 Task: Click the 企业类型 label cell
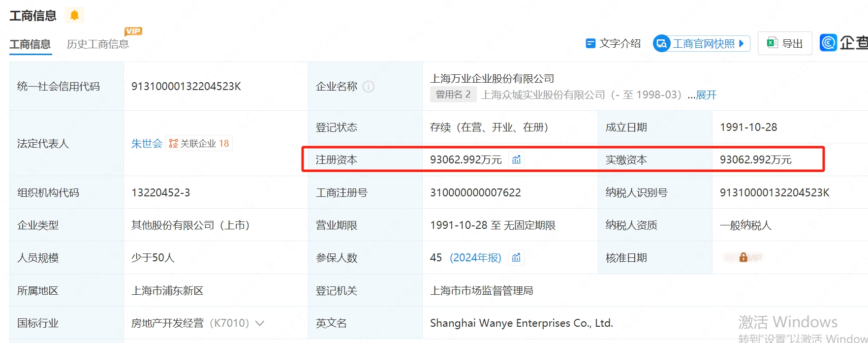pos(66,225)
